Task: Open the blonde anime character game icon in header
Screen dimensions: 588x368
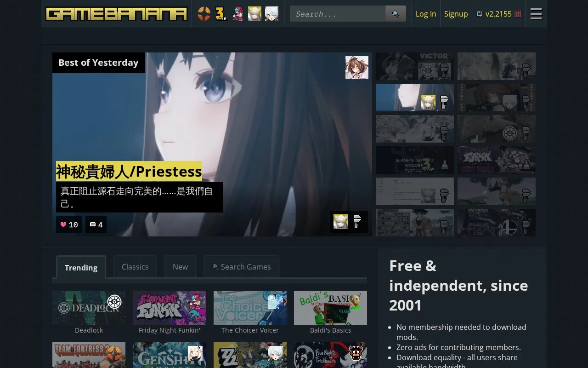Action: [255, 14]
